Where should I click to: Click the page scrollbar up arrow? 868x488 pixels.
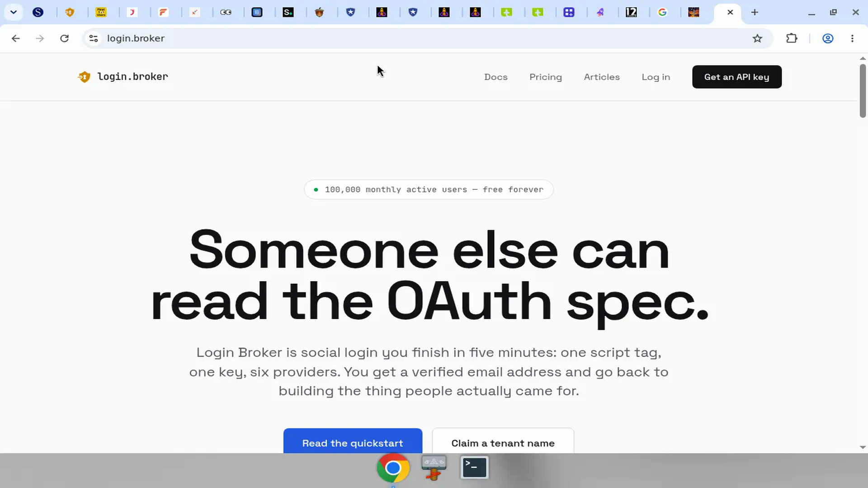click(863, 58)
